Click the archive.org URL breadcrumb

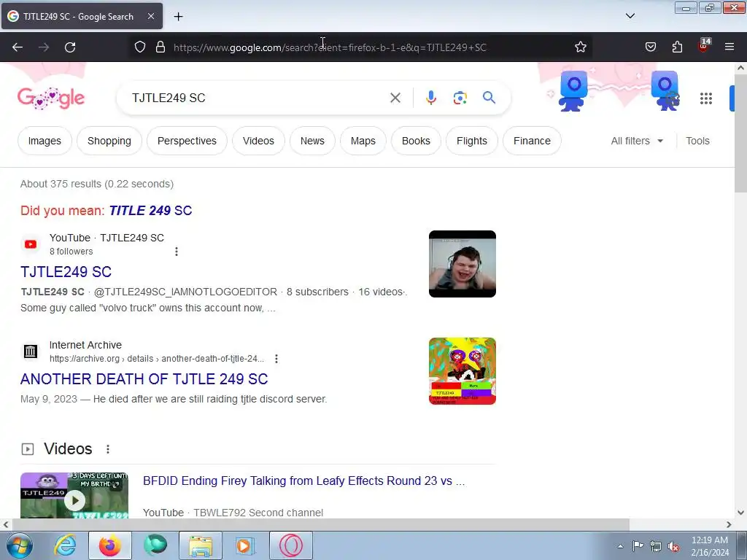(157, 359)
